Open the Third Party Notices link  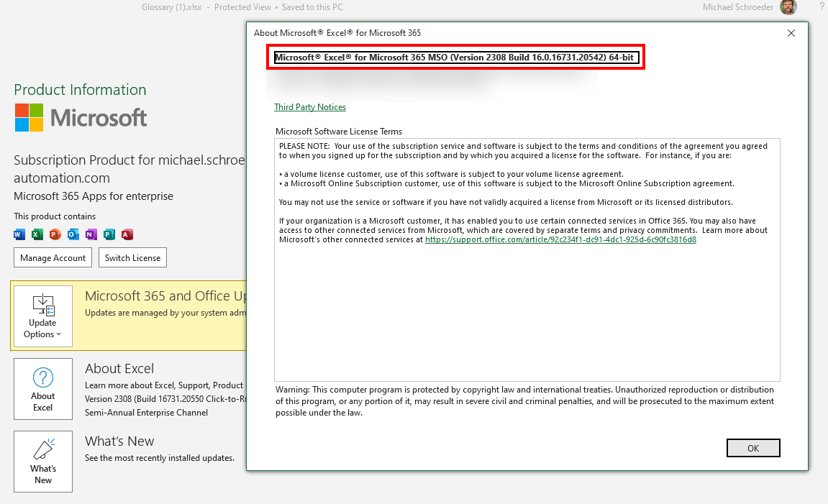coord(310,107)
